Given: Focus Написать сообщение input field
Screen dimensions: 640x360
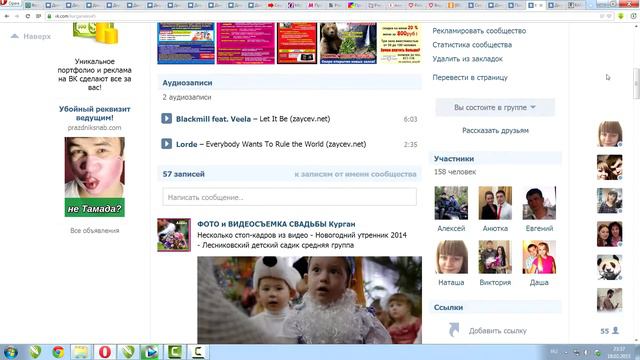Looking at the screenshot, I should click(289, 197).
